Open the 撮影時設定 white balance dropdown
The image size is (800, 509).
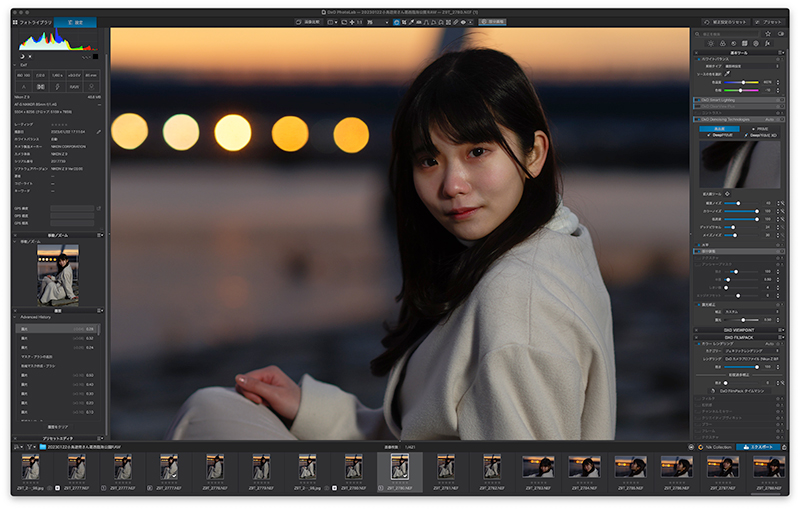752,66
